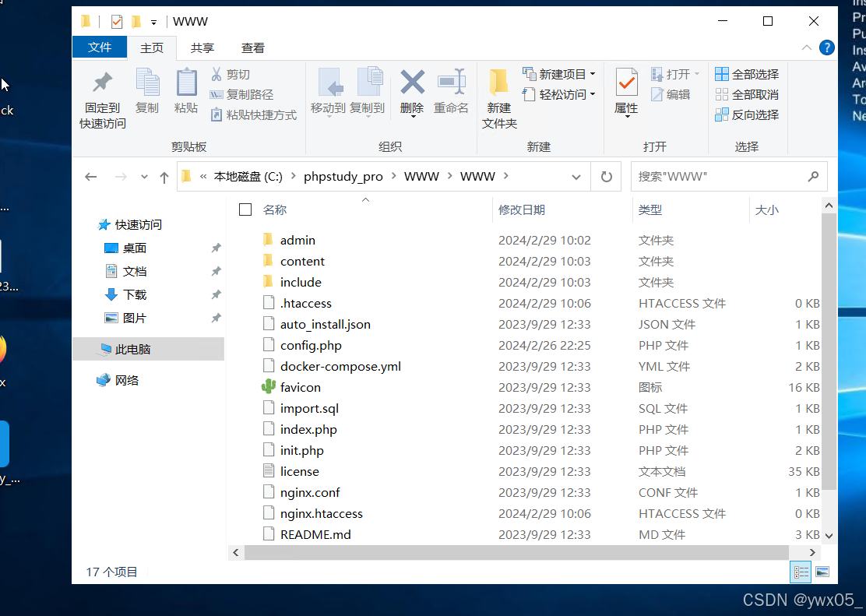Go to 本地磁盘 (C:) breadcrumb
The width and height of the screenshot is (866, 616).
pos(248,177)
